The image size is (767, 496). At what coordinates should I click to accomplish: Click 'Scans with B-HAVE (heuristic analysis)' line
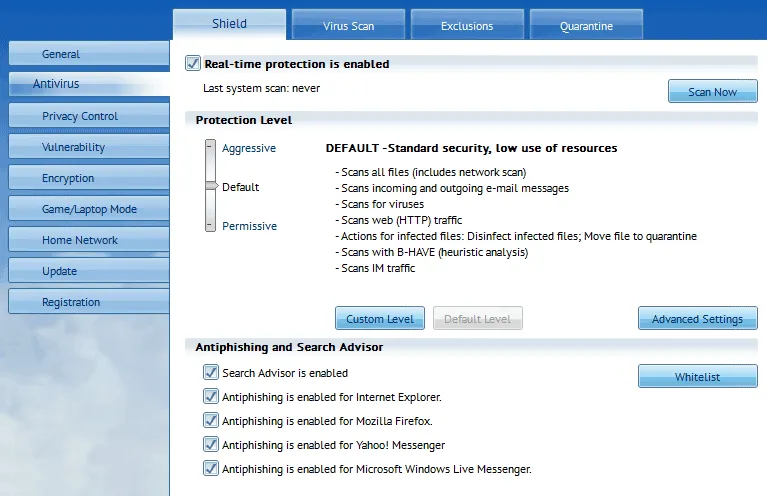(x=431, y=252)
